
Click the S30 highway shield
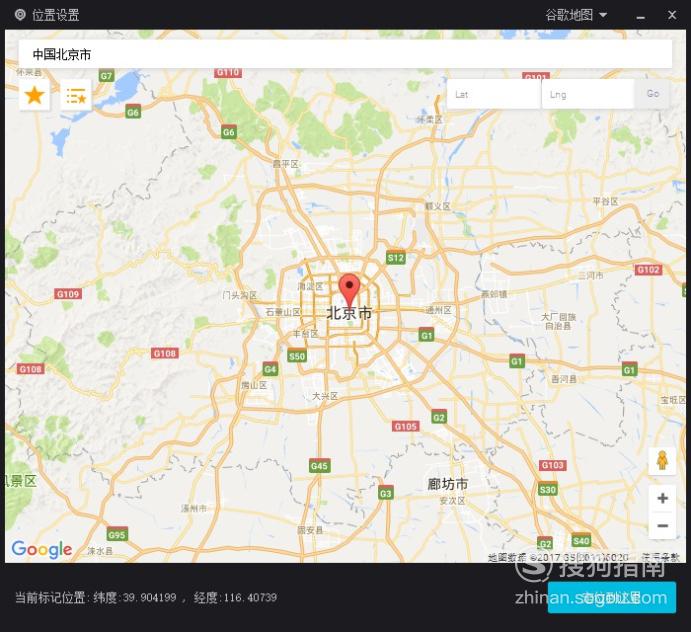pos(547,490)
